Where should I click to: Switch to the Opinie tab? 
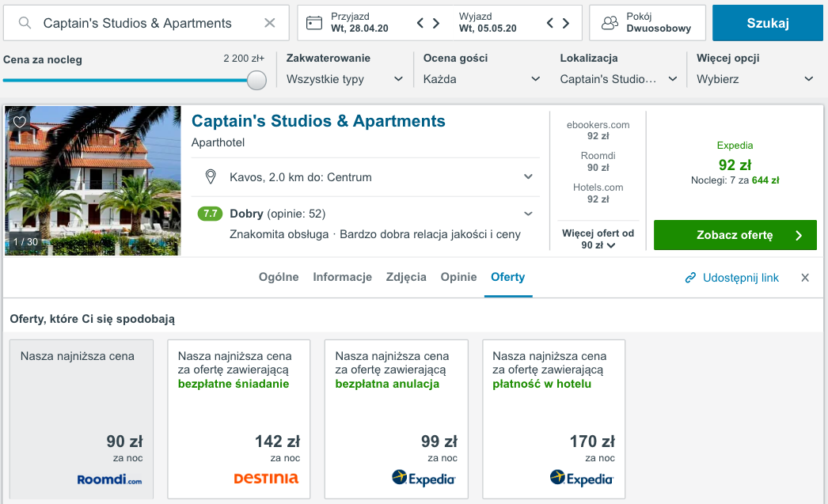pos(458,277)
